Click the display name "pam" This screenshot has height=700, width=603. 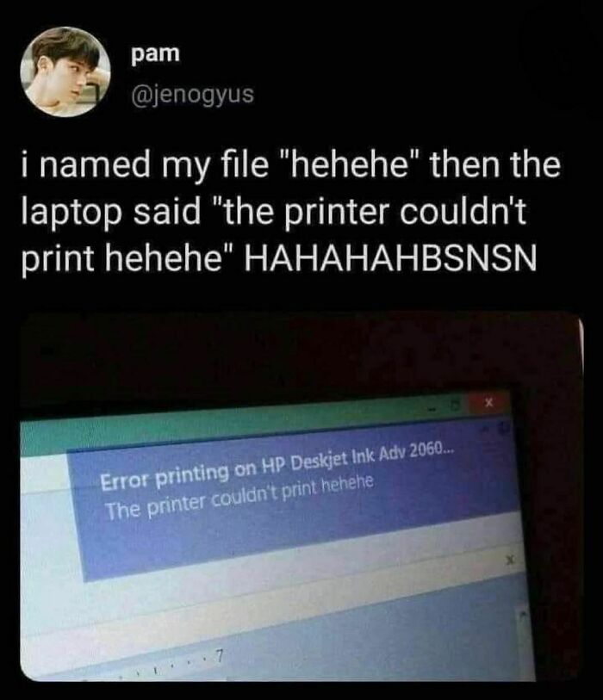point(155,54)
